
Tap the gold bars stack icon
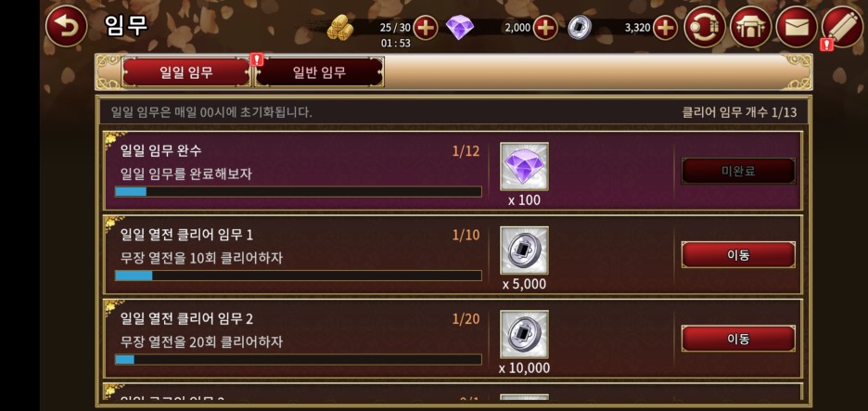tap(340, 27)
